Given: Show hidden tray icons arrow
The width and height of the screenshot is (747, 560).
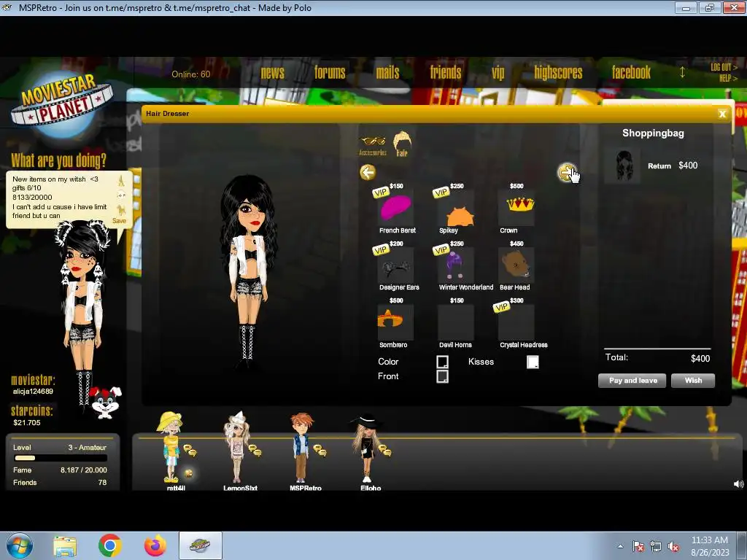Looking at the screenshot, I should [x=620, y=546].
